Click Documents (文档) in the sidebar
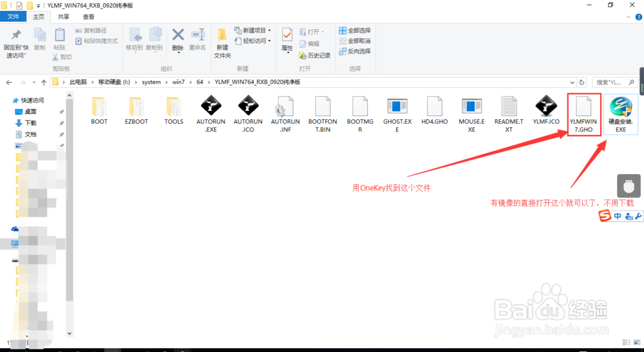The width and height of the screenshot is (644, 352). point(26,134)
